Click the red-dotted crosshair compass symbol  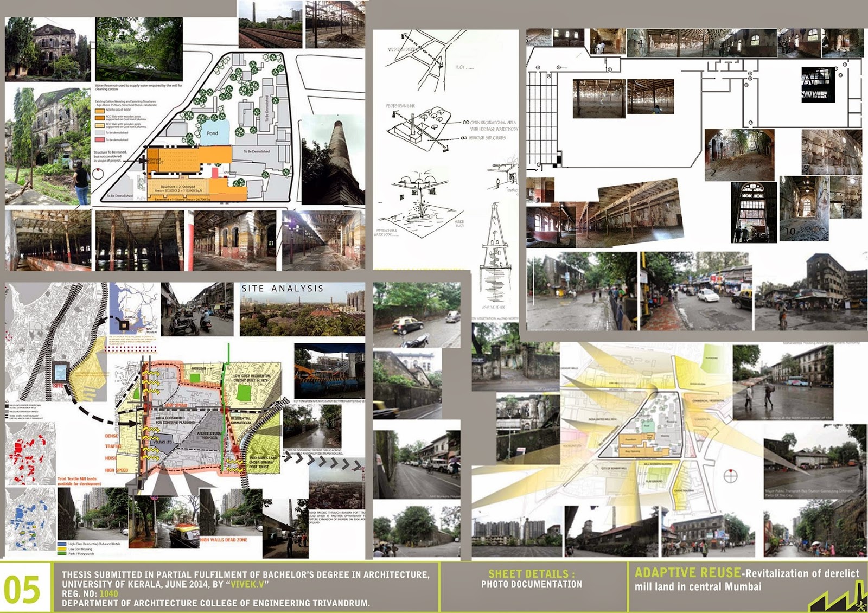coord(731,476)
